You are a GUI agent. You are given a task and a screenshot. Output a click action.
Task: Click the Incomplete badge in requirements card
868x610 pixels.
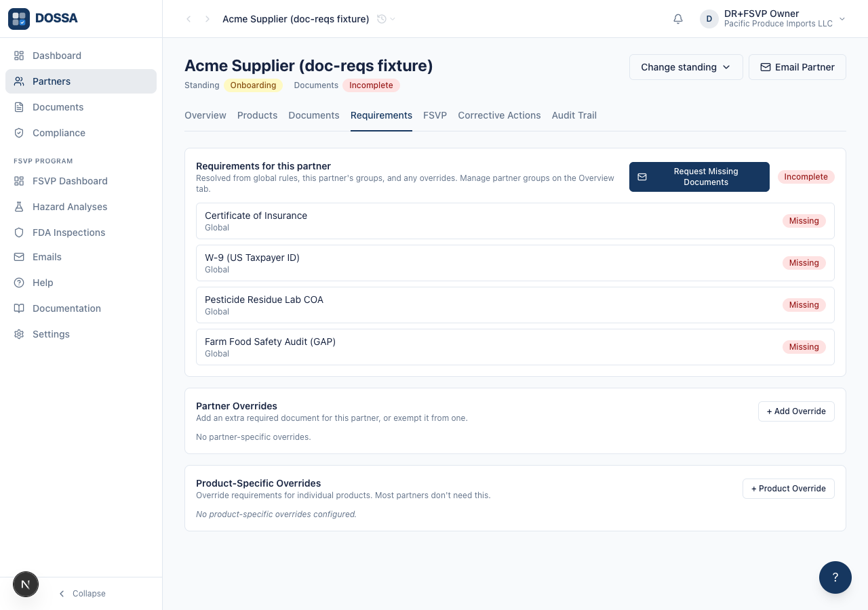click(x=806, y=177)
